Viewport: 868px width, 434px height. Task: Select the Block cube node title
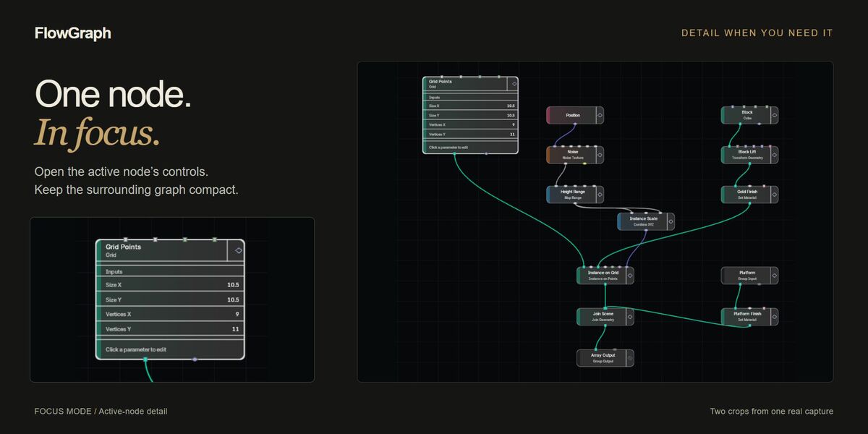[747, 112]
